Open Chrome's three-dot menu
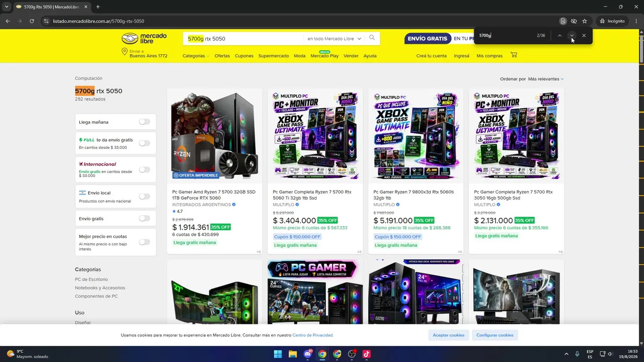This screenshot has height=362, width=644. tap(636, 21)
